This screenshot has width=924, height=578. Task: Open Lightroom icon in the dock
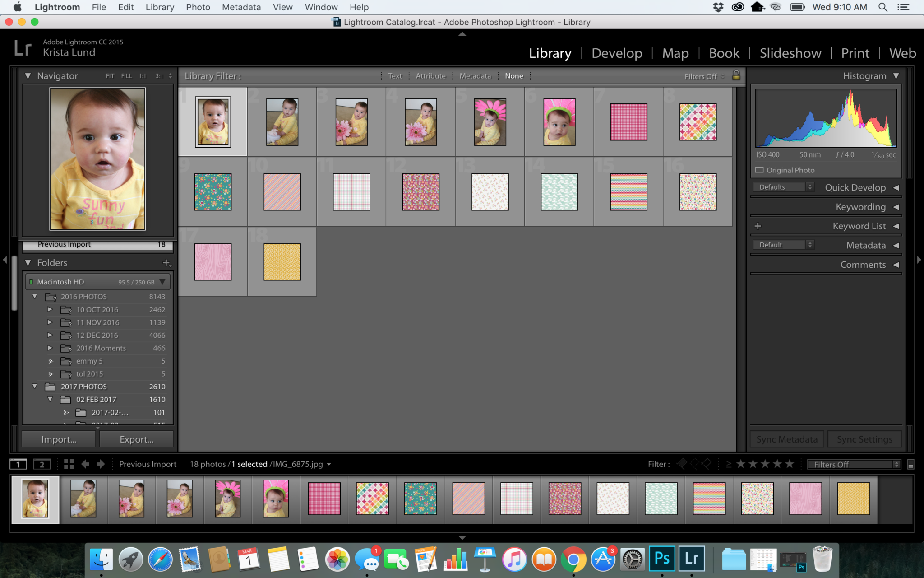692,559
